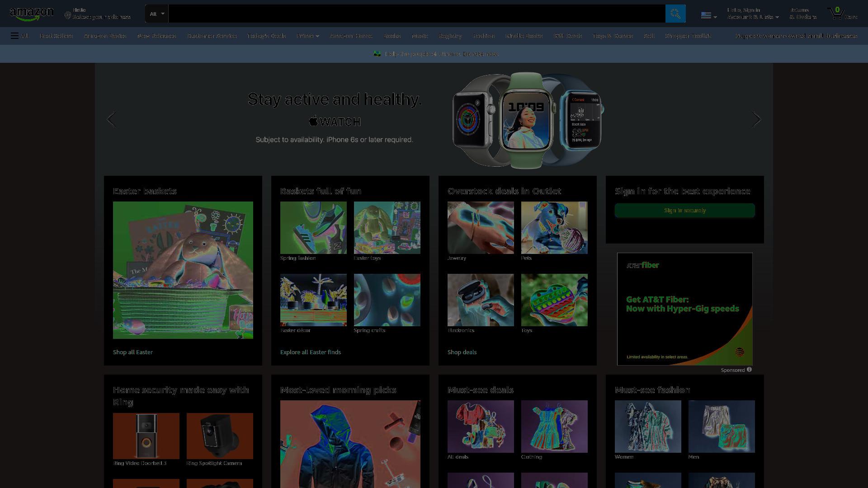Image resolution: width=868 pixels, height=488 pixels.
Task: Click the Ukraine Donate now link
Action: coord(481,54)
